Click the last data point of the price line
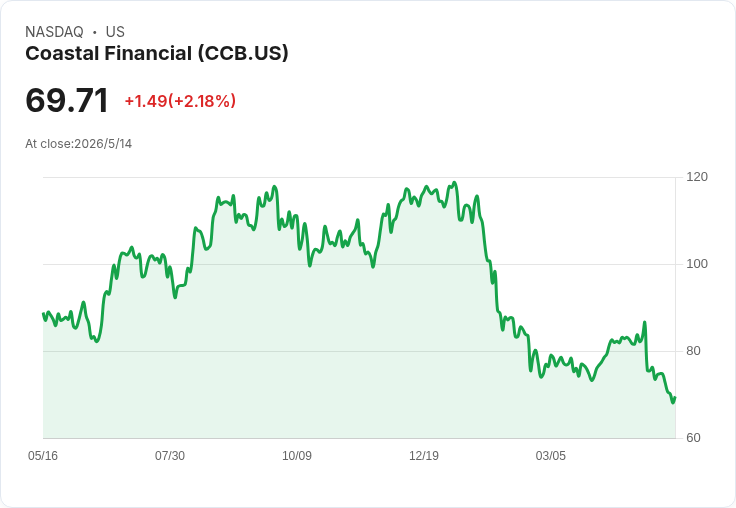Viewport: 736px width, 508px height. (x=675, y=398)
